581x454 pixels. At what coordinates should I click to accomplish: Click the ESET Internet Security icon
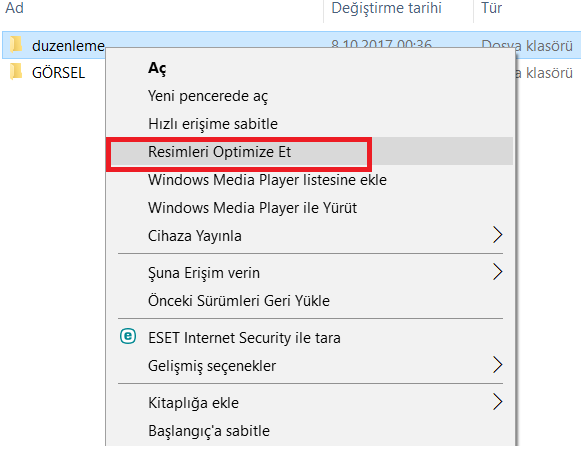coord(128,336)
